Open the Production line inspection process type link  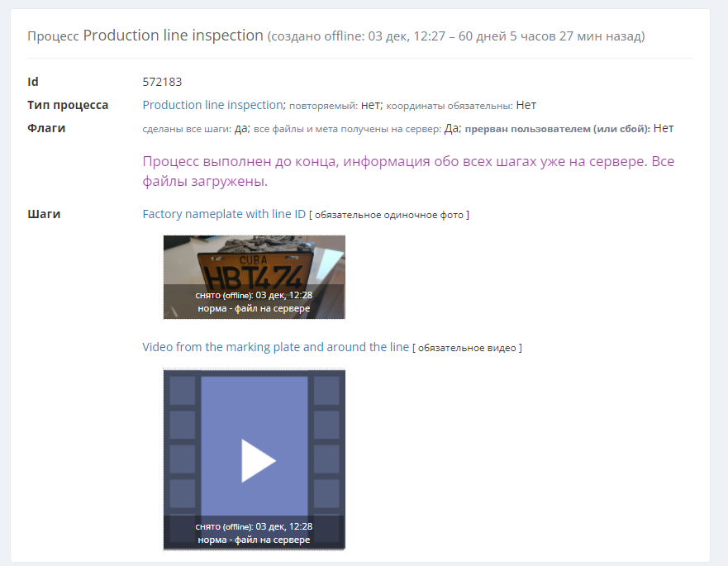point(212,105)
